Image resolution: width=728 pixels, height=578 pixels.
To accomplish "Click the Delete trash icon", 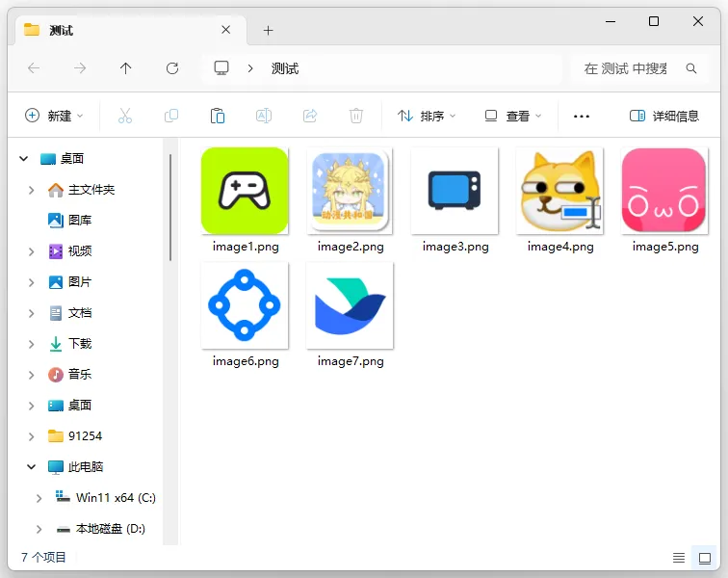I will [x=356, y=116].
